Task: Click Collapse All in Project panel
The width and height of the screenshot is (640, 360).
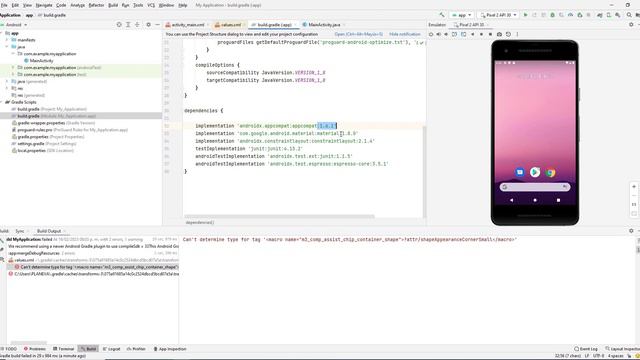Action: point(137,25)
